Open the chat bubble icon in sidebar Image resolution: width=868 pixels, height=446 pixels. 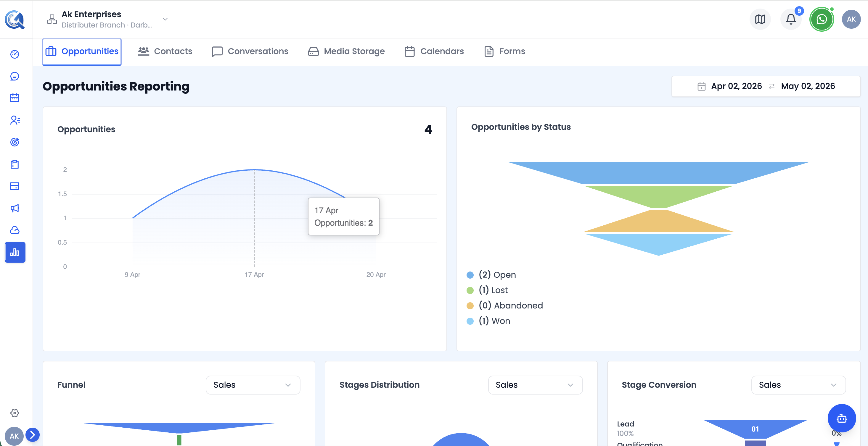tap(15, 76)
